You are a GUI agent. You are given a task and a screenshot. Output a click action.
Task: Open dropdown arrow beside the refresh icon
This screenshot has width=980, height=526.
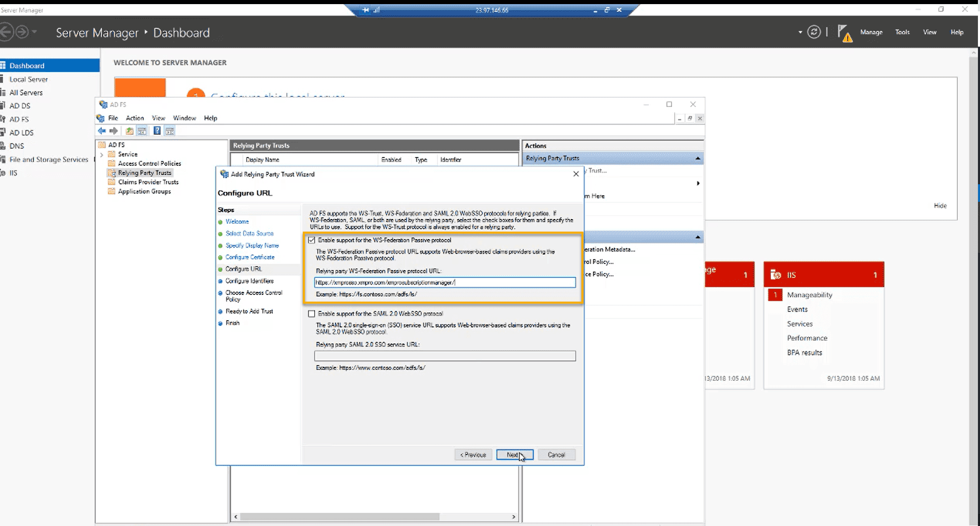(x=800, y=32)
